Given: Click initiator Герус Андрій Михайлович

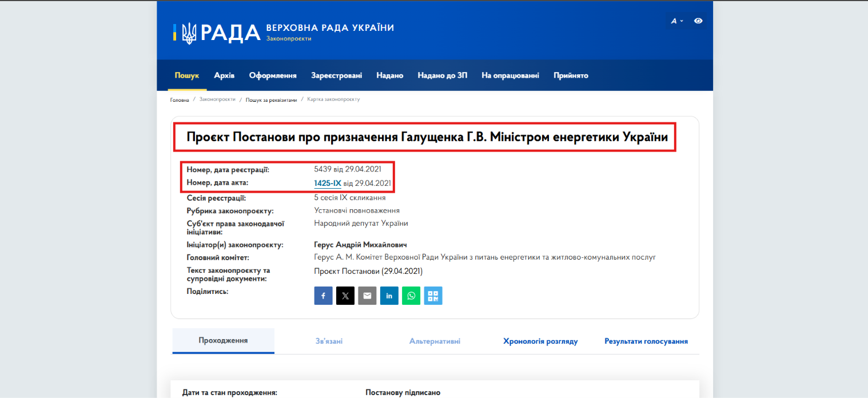Looking at the screenshot, I should tap(360, 245).
